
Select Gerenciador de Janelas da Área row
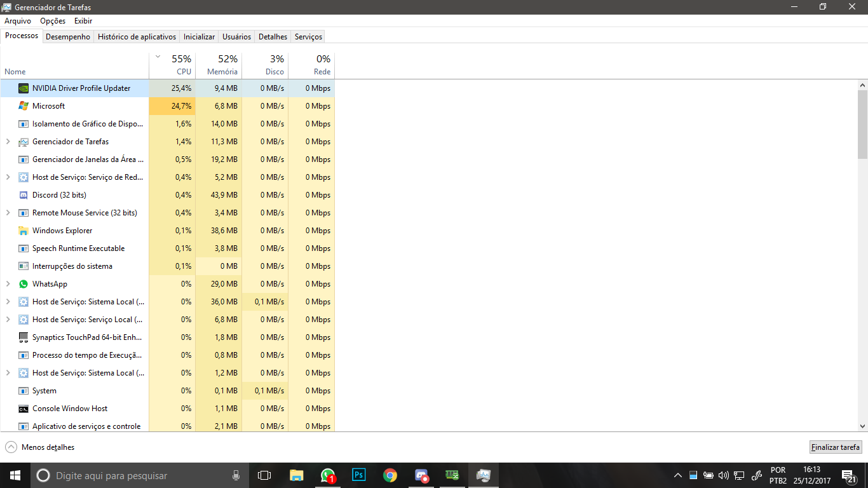click(x=167, y=159)
